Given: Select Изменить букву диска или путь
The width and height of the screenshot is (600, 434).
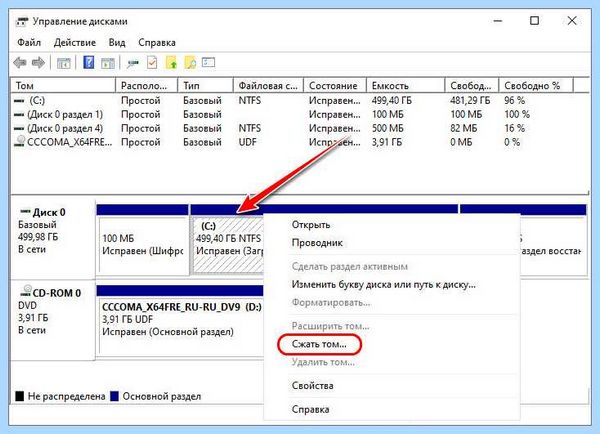Looking at the screenshot, I should coord(391,284).
